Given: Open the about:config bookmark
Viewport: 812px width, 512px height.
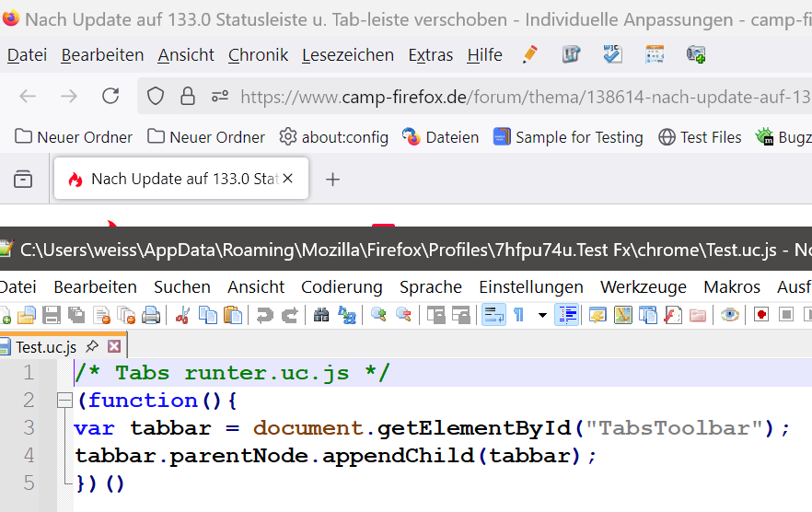Looking at the screenshot, I should click(334, 137).
